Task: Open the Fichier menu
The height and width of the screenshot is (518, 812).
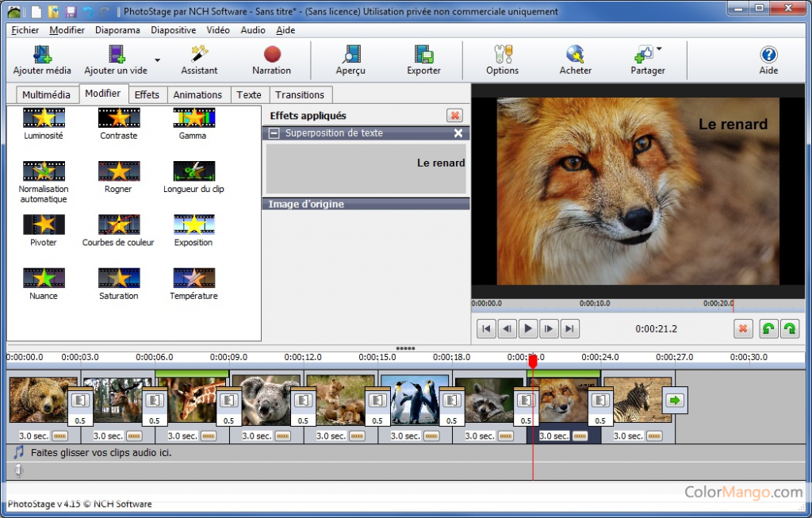Action: click(25, 30)
